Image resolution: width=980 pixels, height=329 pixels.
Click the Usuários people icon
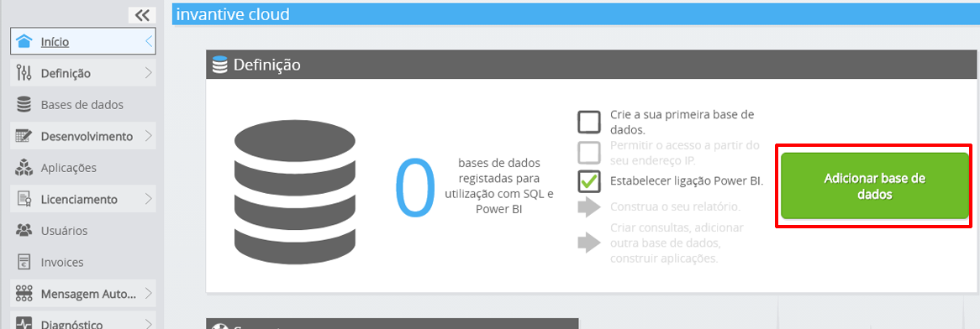tap(24, 230)
